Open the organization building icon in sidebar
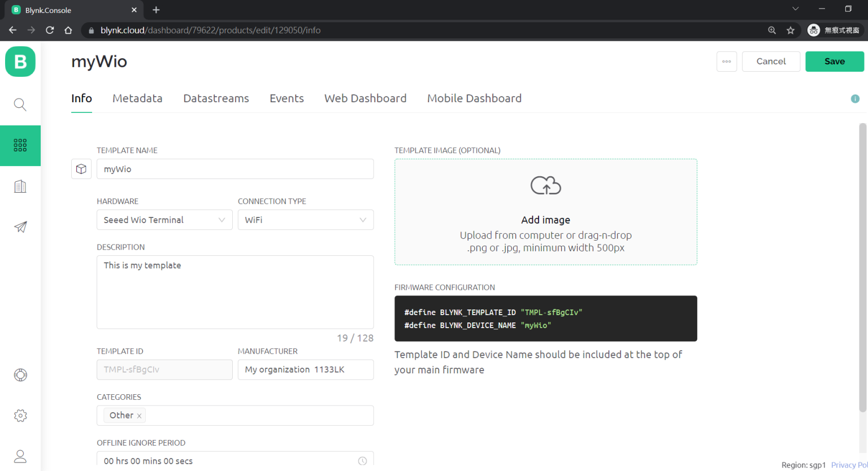 pos(20,186)
